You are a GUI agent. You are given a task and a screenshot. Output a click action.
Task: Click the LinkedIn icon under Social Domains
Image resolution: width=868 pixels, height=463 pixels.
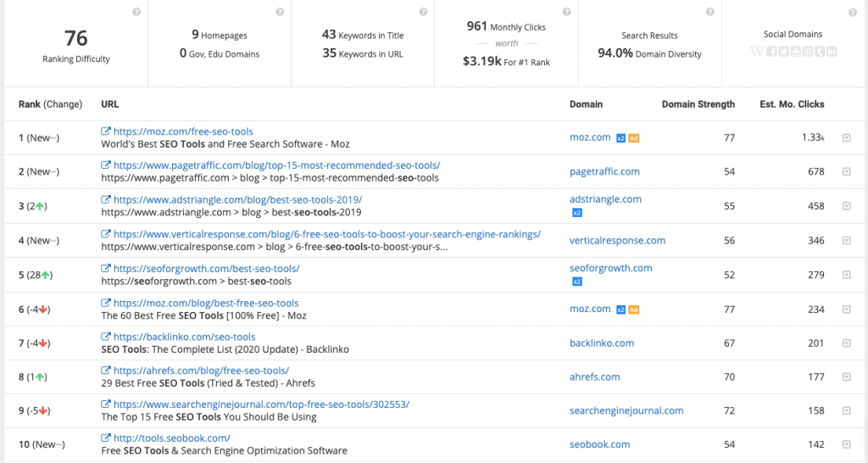[x=832, y=52]
